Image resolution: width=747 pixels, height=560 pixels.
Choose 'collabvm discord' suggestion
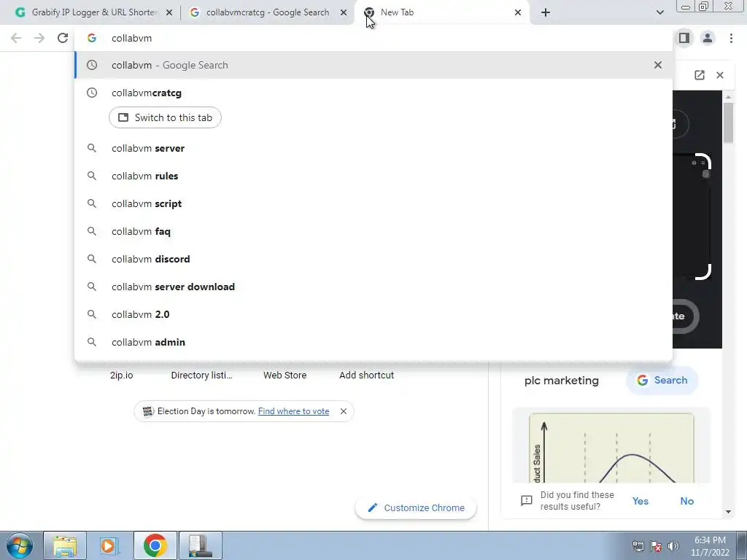point(373,259)
